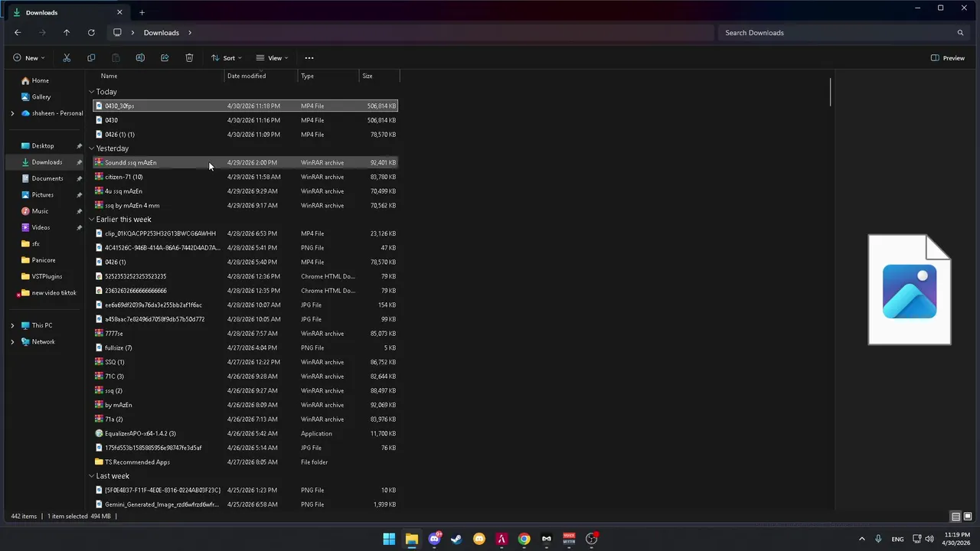Click Downloads breadcrumb in address bar
The height and width of the screenshot is (551, 980).
[x=162, y=33]
